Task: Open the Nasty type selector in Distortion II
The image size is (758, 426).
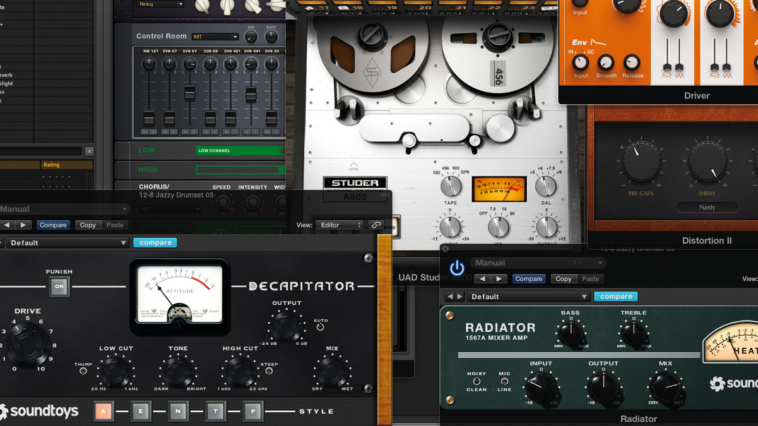Action: click(707, 207)
